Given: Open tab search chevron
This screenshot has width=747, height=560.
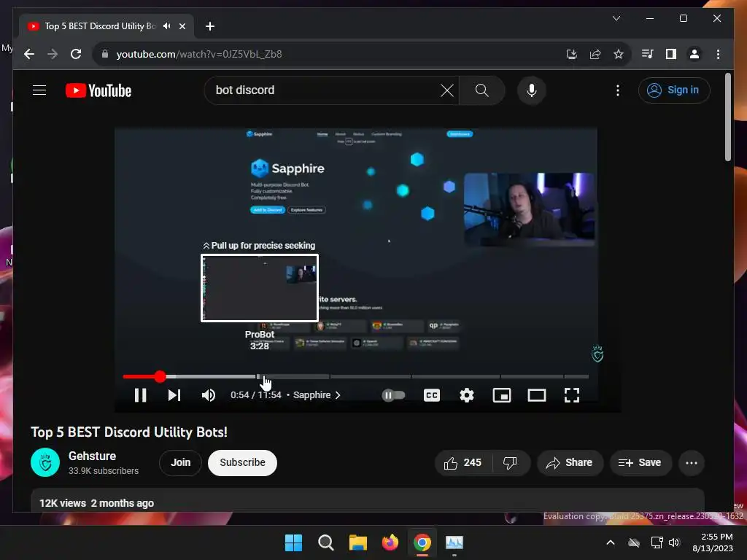Looking at the screenshot, I should click(616, 18).
